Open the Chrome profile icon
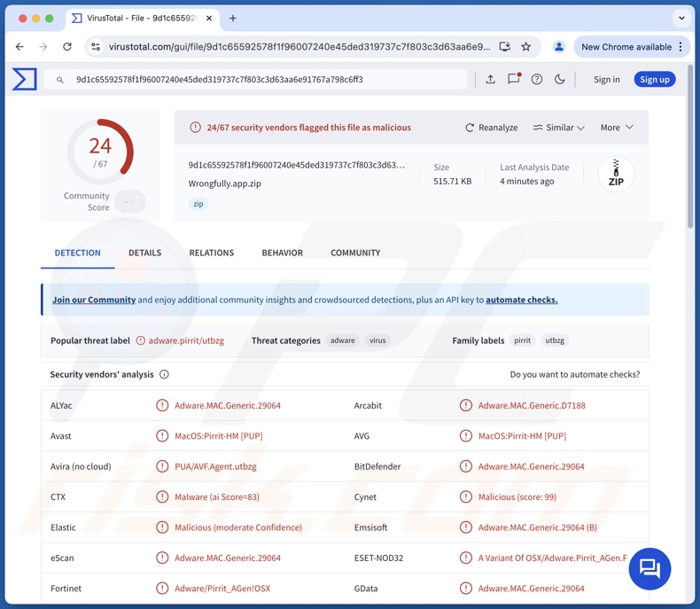 [x=558, y=46]
